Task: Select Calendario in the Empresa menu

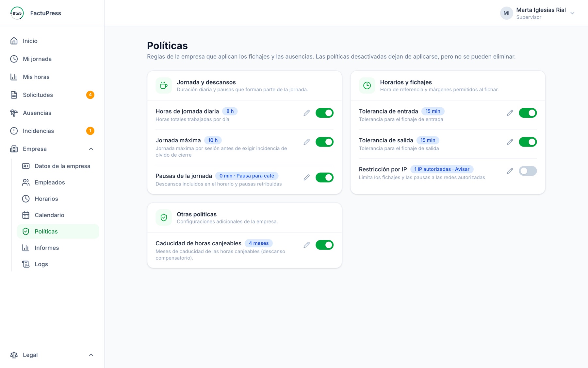Action: click(x=58, y=215)
